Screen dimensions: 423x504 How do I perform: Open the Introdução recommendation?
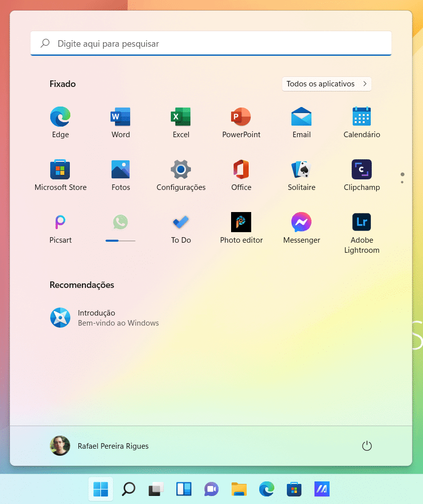[x=105, y=318]
